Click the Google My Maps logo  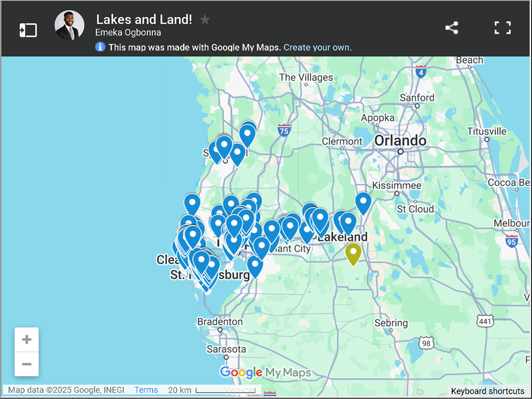tap(265, 372)
